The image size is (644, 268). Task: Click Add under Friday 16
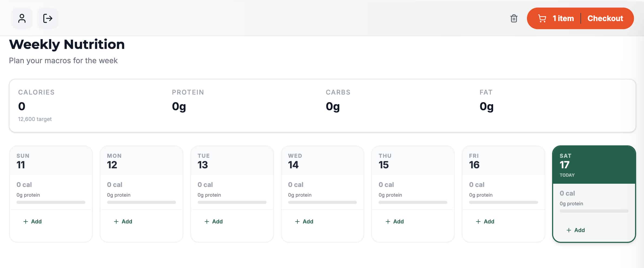tap(489, 222)
